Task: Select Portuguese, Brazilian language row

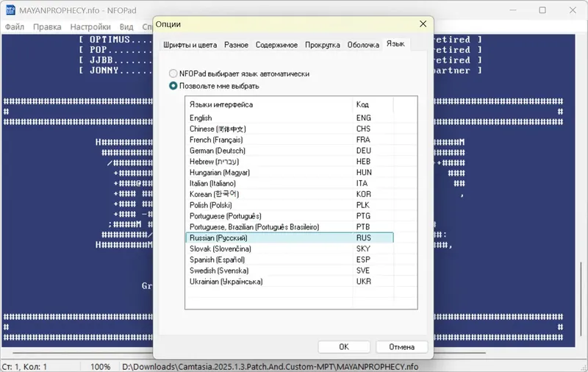Action: pyautogui.click(x=290, y=227)
